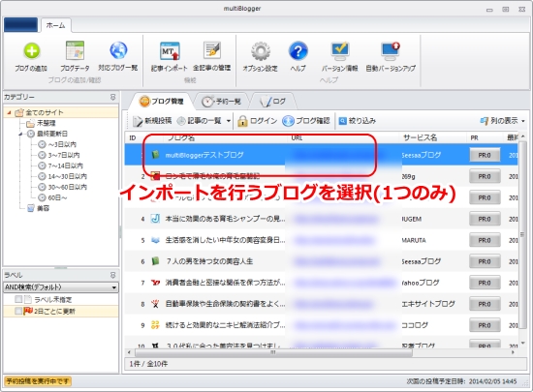Switch to the 予約一覧 tab

221,101
